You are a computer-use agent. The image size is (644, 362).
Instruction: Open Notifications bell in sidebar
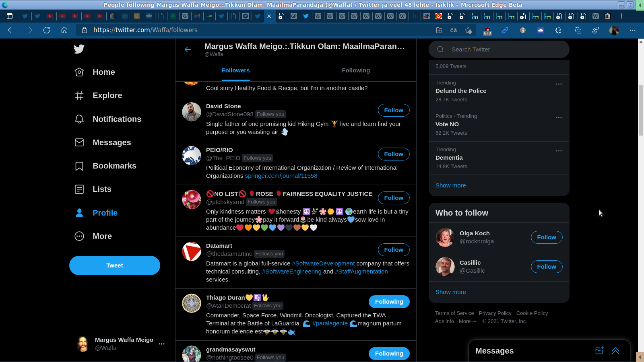pos(108,119)
